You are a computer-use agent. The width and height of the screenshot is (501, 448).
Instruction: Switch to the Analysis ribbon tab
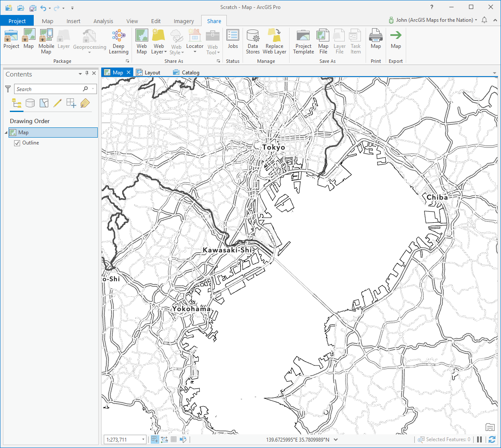[103, 21]
